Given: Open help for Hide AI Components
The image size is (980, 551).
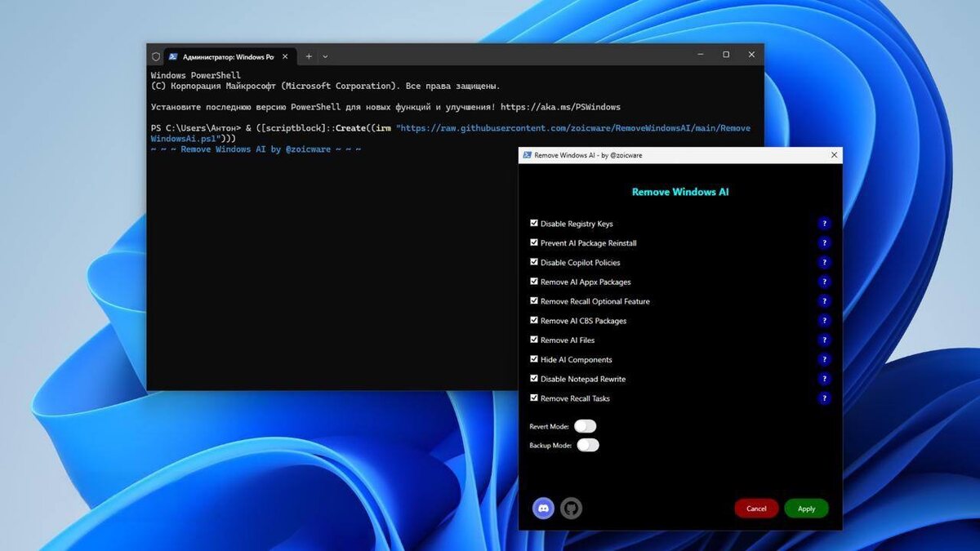Looking at the screenshot, I should coord(824,359).
